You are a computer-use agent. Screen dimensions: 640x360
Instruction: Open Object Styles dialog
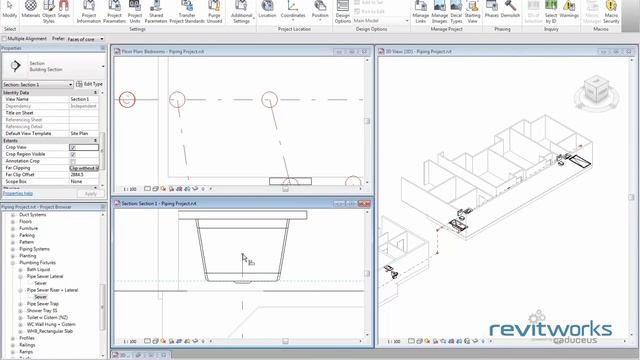point(49,12)
